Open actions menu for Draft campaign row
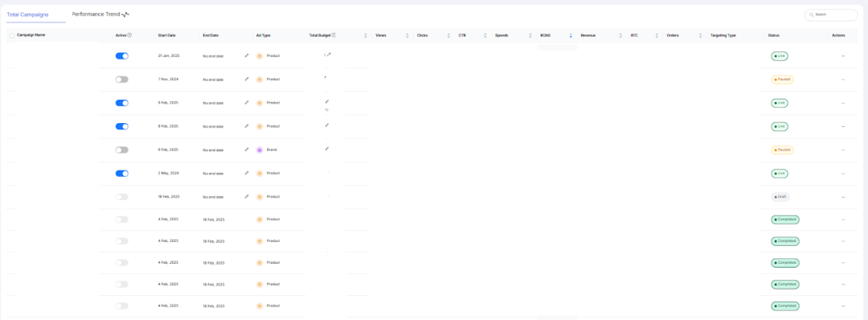This screenshot has height=320, width=868. pyautogui.click(x=843, y=197)
